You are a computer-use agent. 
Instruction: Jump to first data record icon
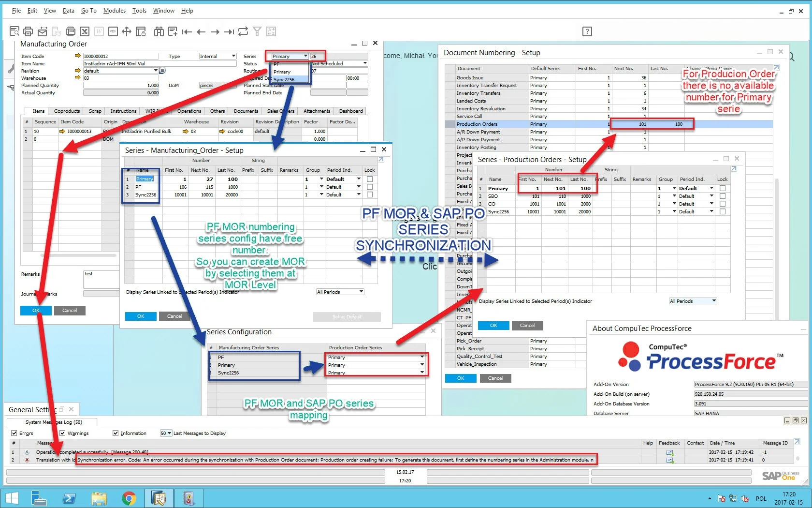point(187,32)
